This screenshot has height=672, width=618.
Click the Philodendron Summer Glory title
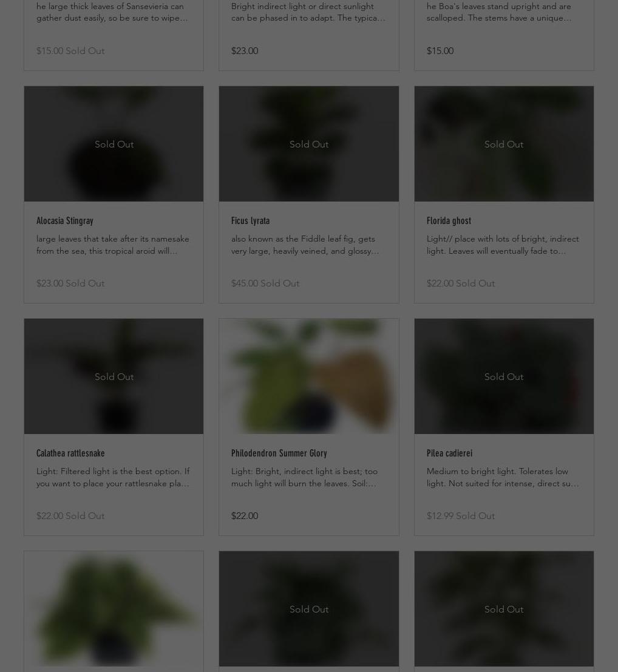[279, 453]
